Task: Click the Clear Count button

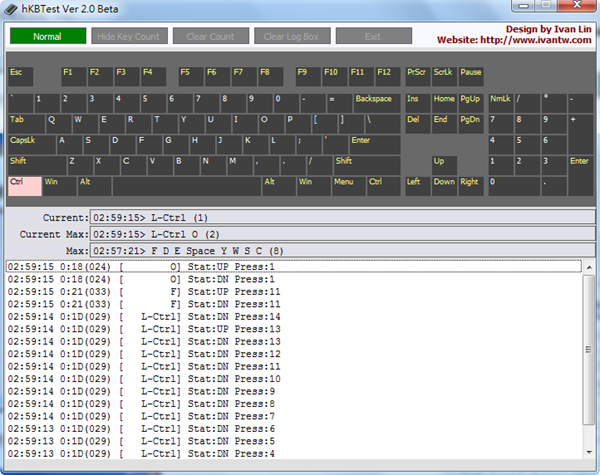Action: [211, 37]
